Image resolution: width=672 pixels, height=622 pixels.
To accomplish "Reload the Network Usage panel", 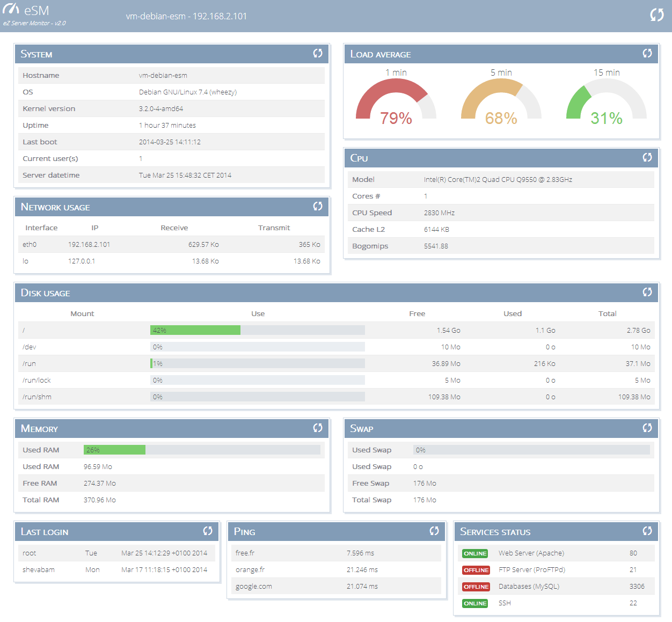I will 318,206.
